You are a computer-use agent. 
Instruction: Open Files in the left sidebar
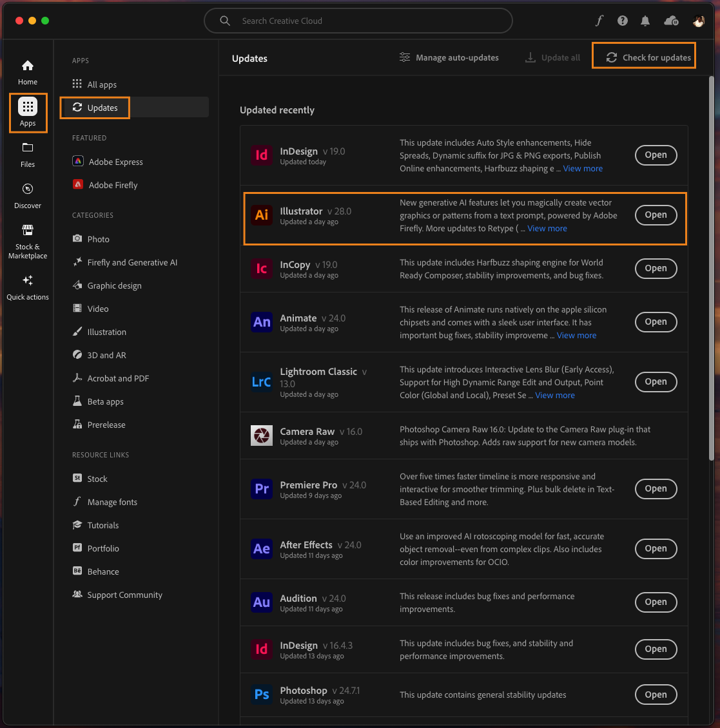[x=28, y=154]
